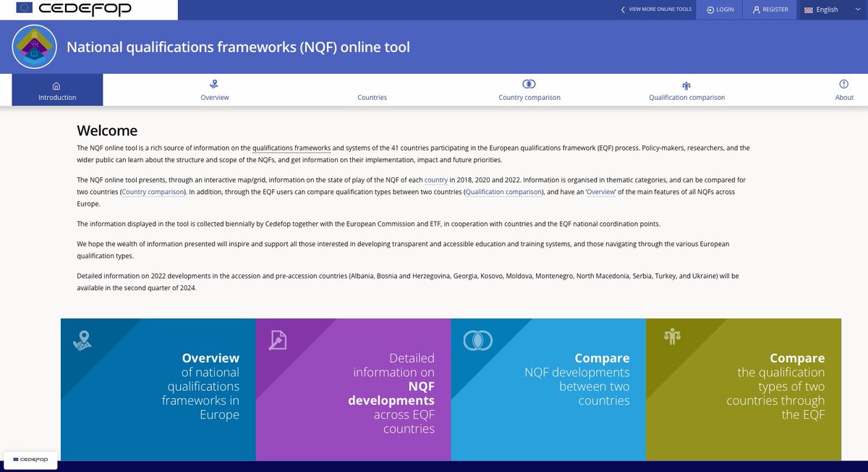The image size is (868, 472).
Task: Open the 'Qualification comparison' link in the text
Action: click(x=503, y=191)
